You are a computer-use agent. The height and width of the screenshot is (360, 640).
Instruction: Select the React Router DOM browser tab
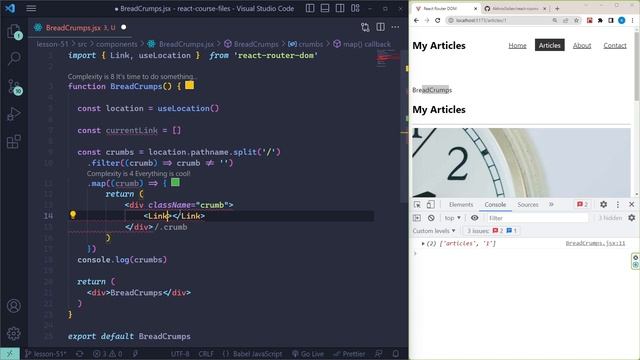446,9
